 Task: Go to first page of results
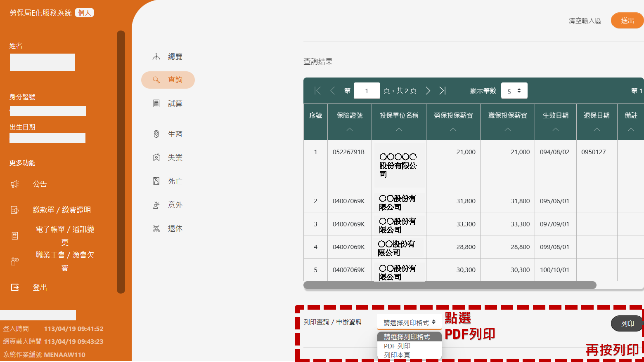(317, 91)
